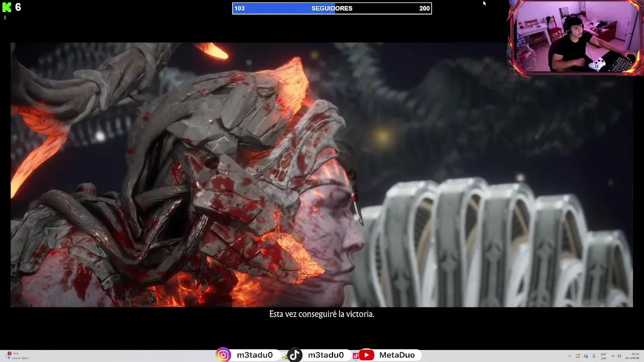This screenshot has width=644, height=362.
Task: Click the download arrow tray icon
Action: pos(594,356)
